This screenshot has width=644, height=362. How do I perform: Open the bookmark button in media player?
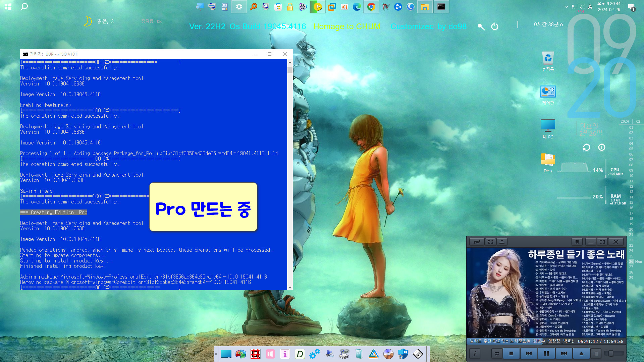pyautogui.click(x=577, y=242)
